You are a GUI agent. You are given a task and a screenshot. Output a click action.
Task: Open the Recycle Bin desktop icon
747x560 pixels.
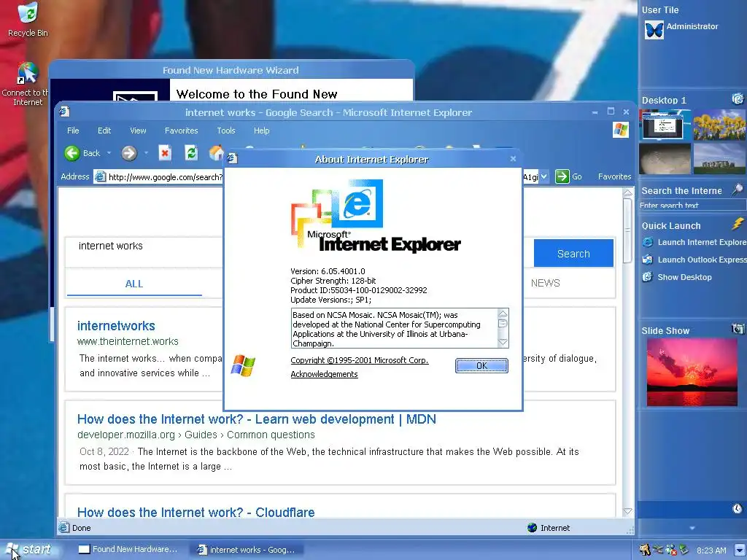pos(28,20)
